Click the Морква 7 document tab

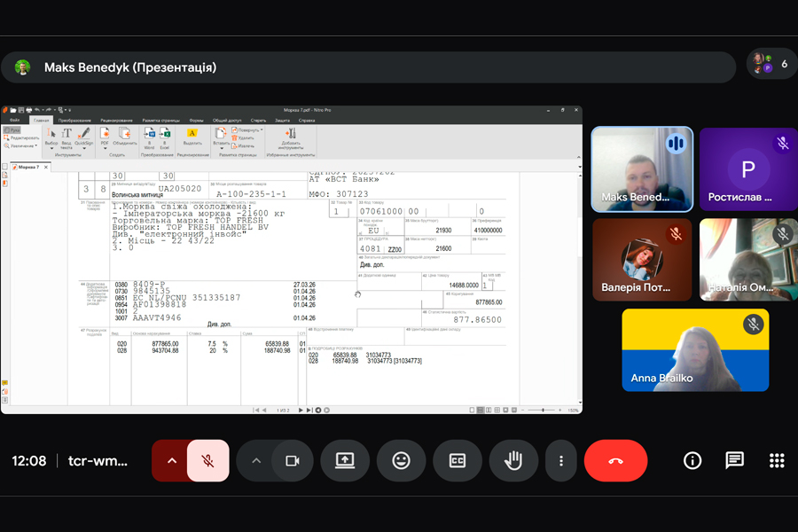[28, 167]
